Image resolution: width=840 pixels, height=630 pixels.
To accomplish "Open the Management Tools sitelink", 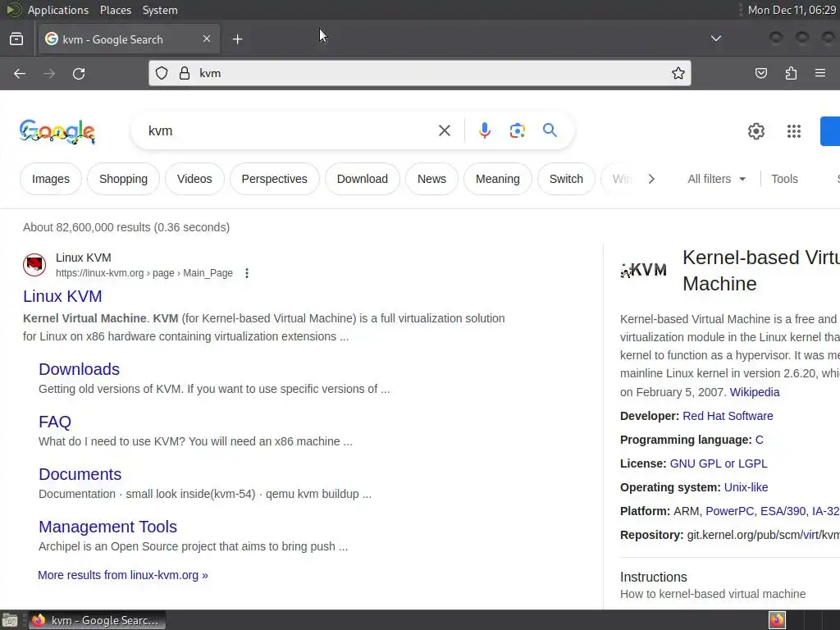I will click(x=107, y=527).
